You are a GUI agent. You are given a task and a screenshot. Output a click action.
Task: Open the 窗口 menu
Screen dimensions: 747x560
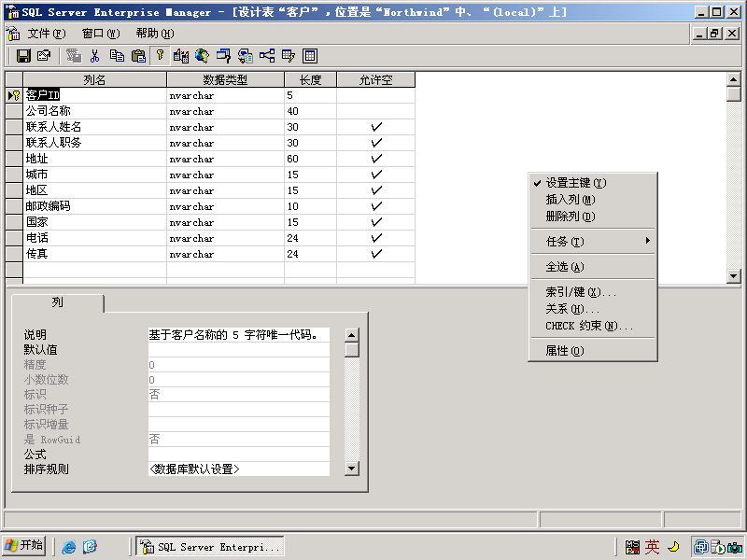point(101,34)
